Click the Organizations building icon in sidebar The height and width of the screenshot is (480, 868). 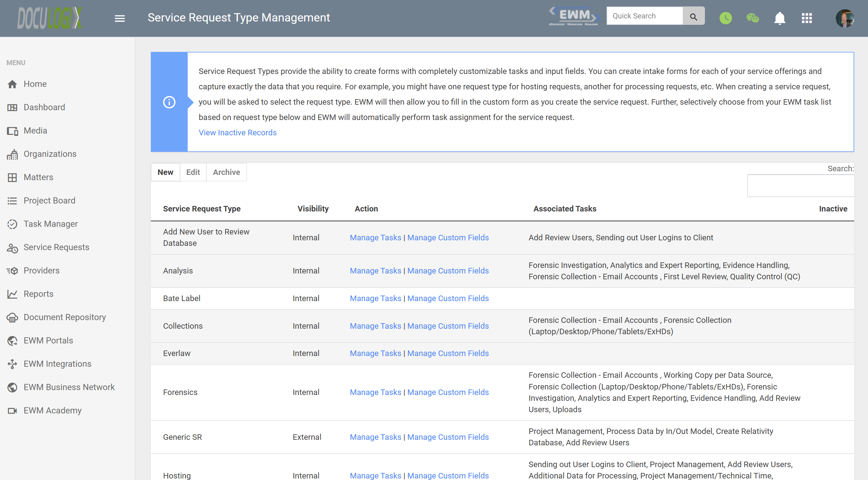[13, 154]
